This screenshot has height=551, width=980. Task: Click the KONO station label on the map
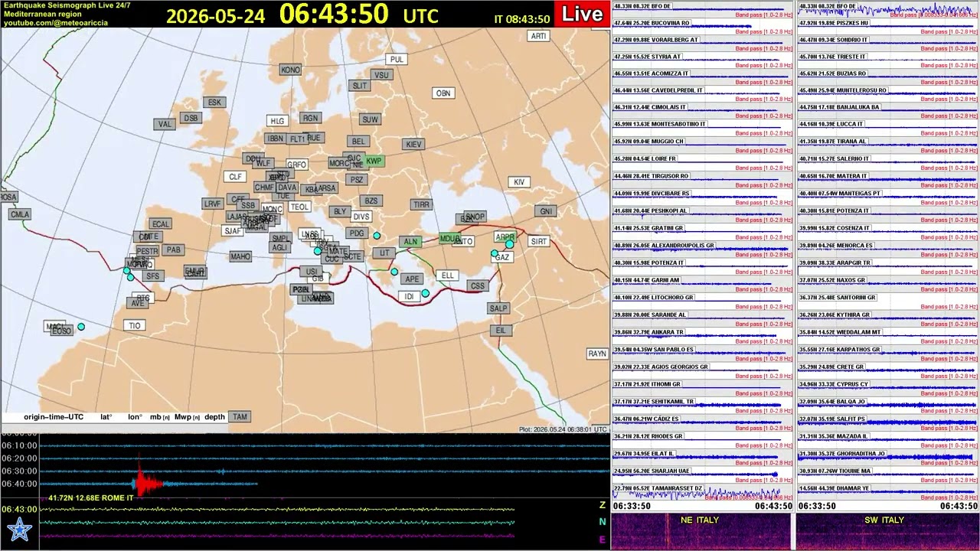290,70
